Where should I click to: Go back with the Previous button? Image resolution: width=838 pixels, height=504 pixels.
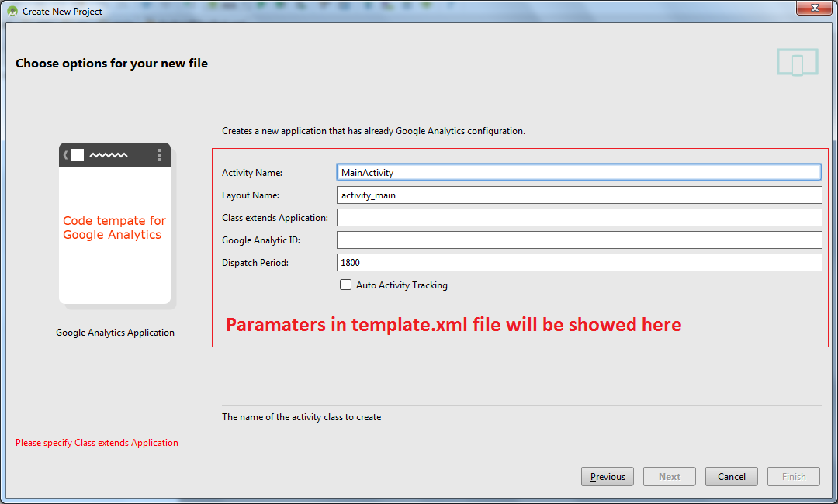click(608, 477)
